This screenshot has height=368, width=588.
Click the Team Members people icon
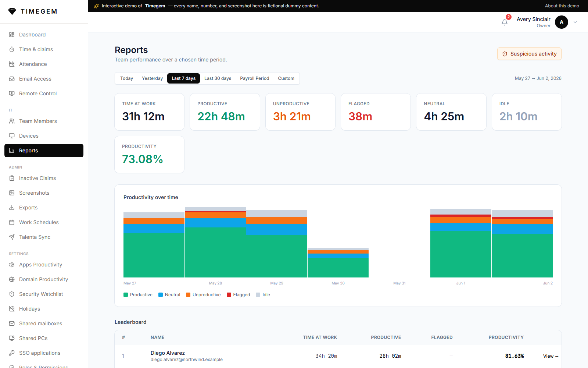[12, 121]
